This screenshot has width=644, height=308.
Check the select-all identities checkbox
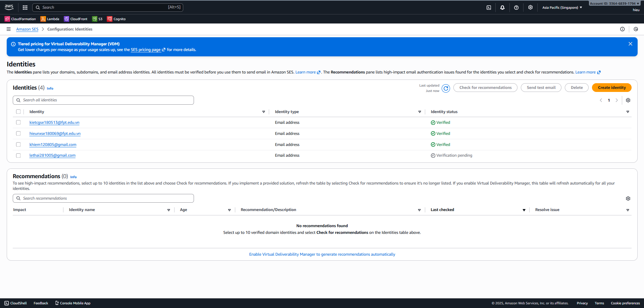(18, 112)
